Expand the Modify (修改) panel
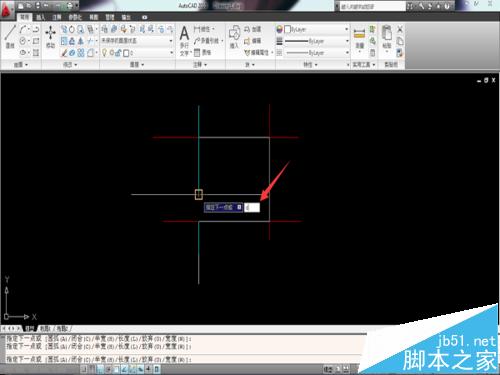The image size is (500, 375). [70, 65]
